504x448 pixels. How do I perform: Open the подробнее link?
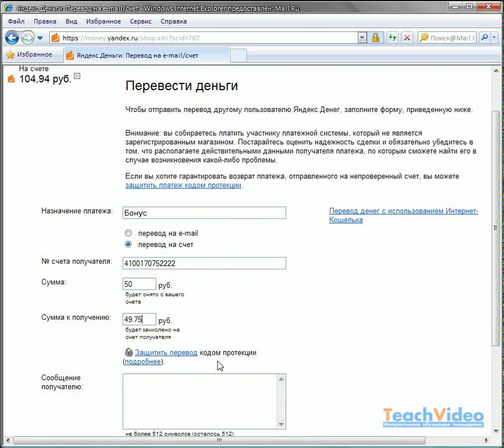pos(142,362)
